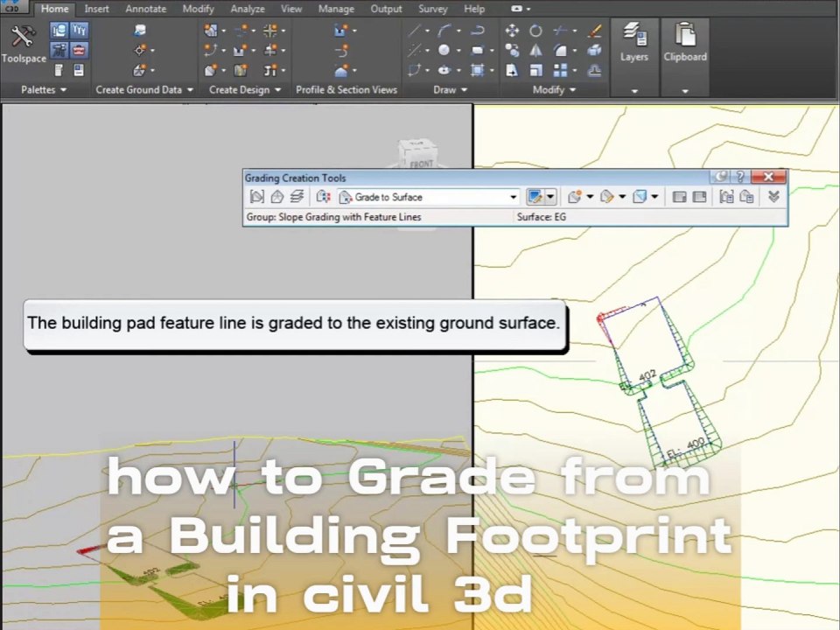840x630 pixels.
Task: Click the Points creation icon
Action: click(x=140, y=51)
